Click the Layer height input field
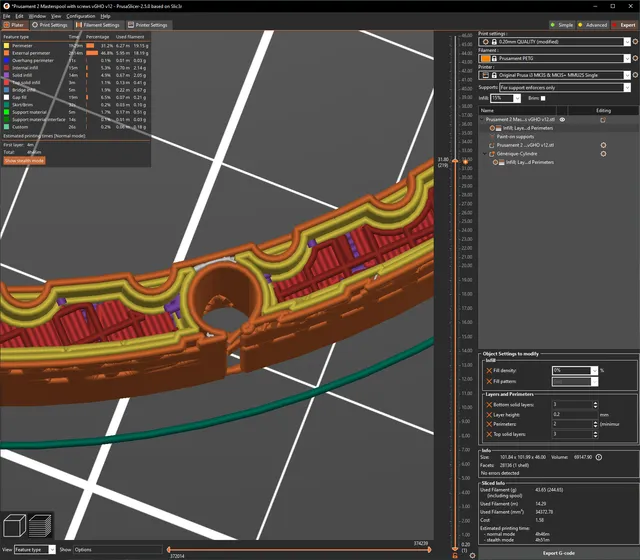The image size is (640, 560). pyautogui.click(x=574, y=414)
